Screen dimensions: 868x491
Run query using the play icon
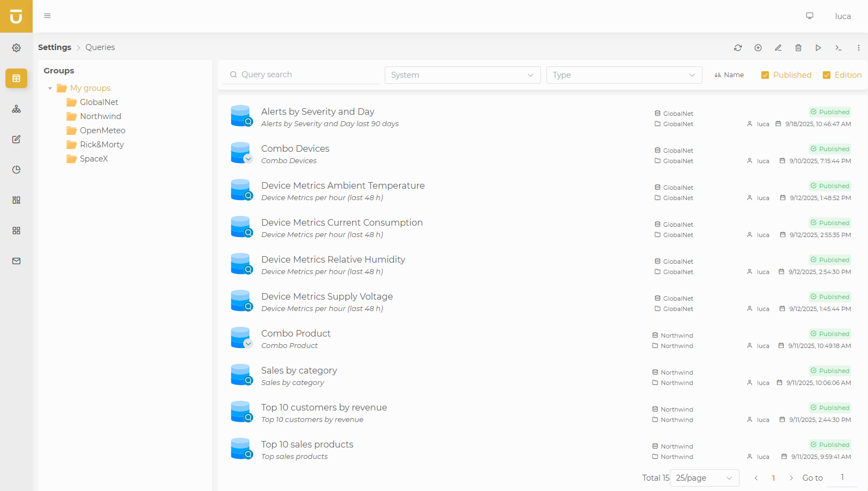click(x=818, y=48)
